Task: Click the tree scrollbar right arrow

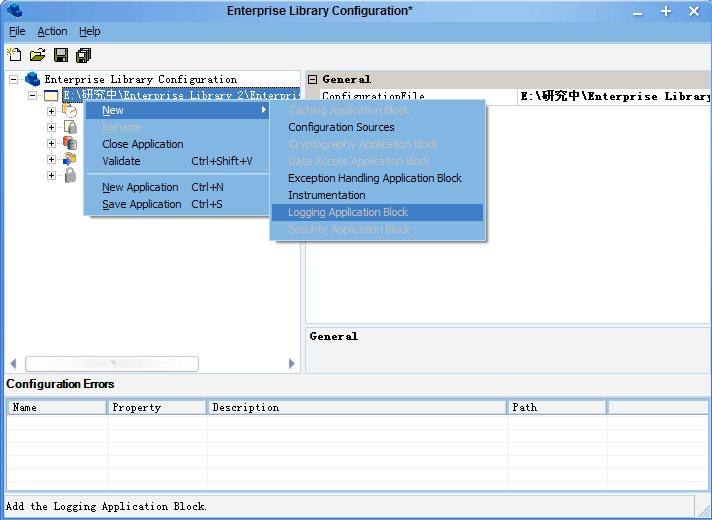Action: tap(292, 363)
